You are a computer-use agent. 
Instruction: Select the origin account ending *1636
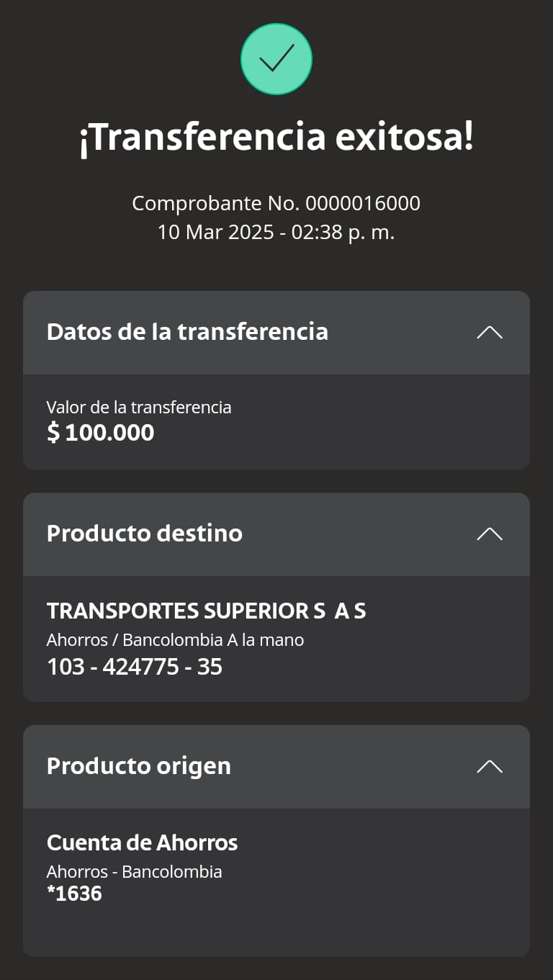[x=75, y=894]
